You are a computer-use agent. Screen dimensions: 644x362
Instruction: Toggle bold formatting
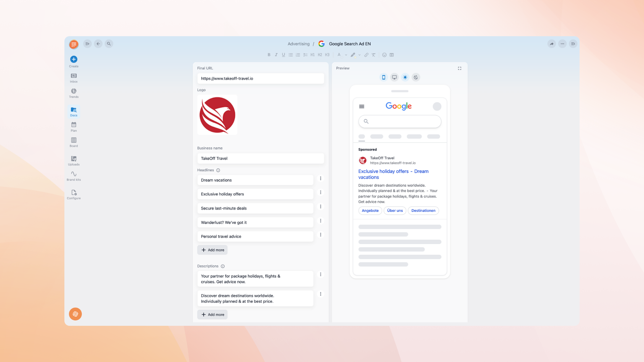269,55
